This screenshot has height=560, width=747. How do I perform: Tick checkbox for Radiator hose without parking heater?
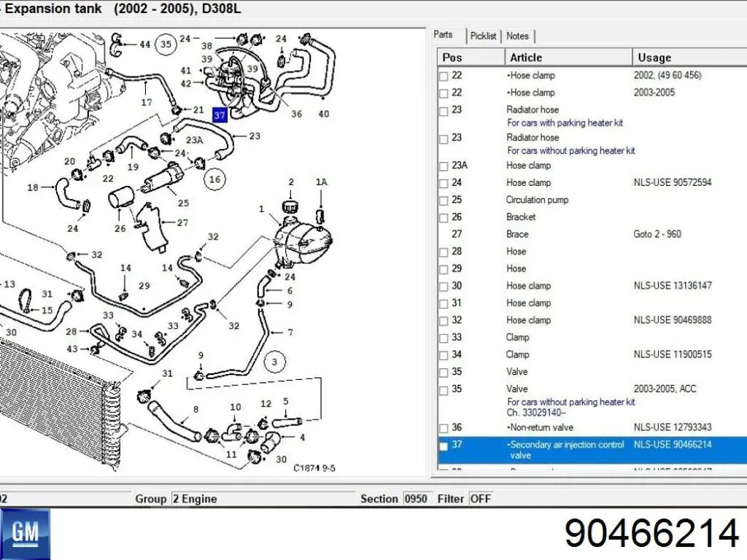tap(444, 139)
